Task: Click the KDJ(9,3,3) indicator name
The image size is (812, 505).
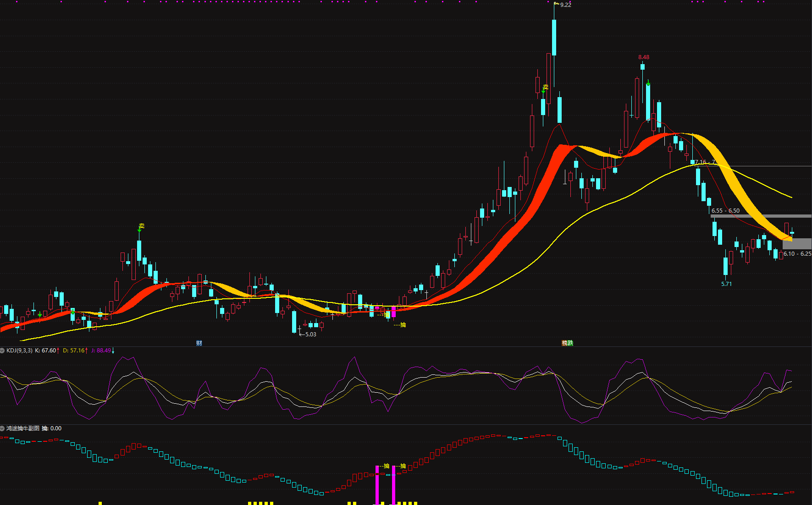Action: [19, 351]
